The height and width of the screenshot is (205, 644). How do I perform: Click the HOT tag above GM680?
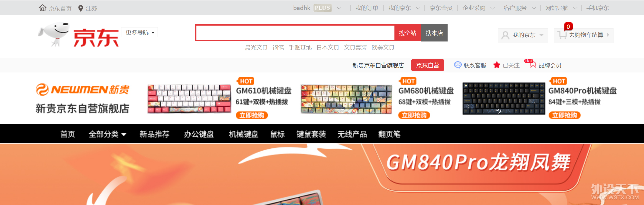pos(408,81)
